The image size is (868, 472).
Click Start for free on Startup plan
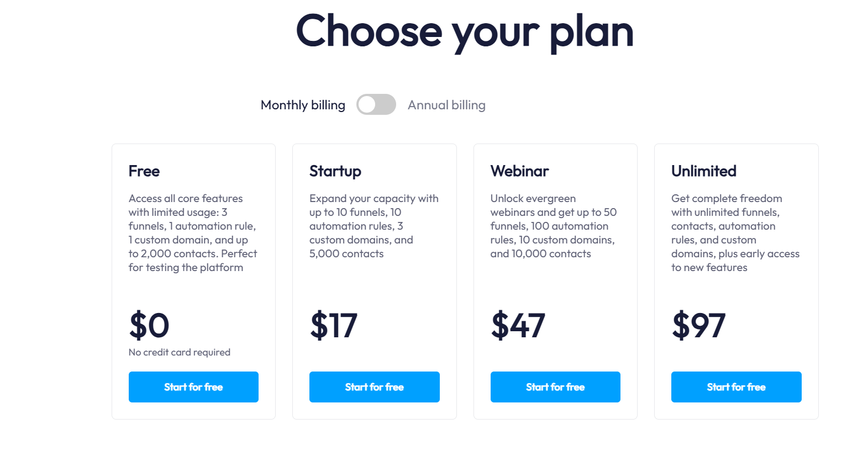374,387
